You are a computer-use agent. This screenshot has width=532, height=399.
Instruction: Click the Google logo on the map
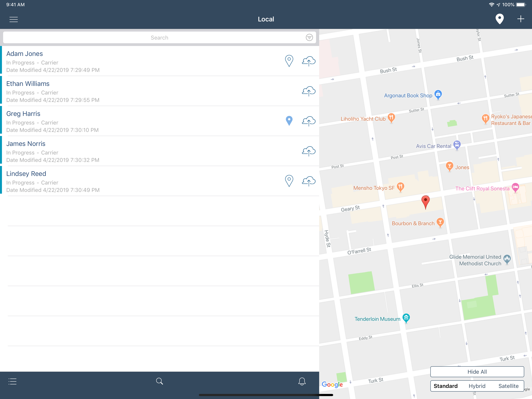click(x=332, y=385)
